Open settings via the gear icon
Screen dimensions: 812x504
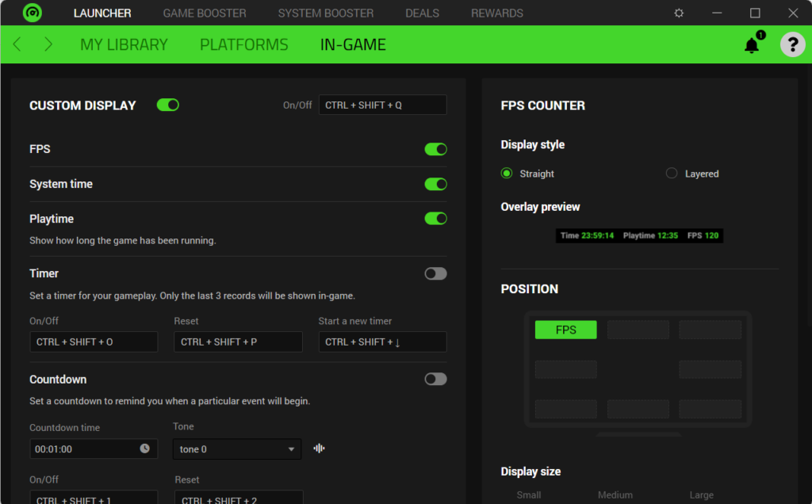(679, 13)
